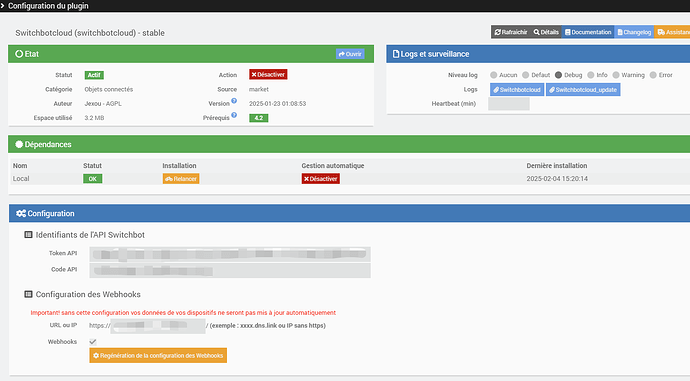690x381 pixels.
Task: Click Rafraîchir to refresh the plugin page
Action: pos(510,32)
